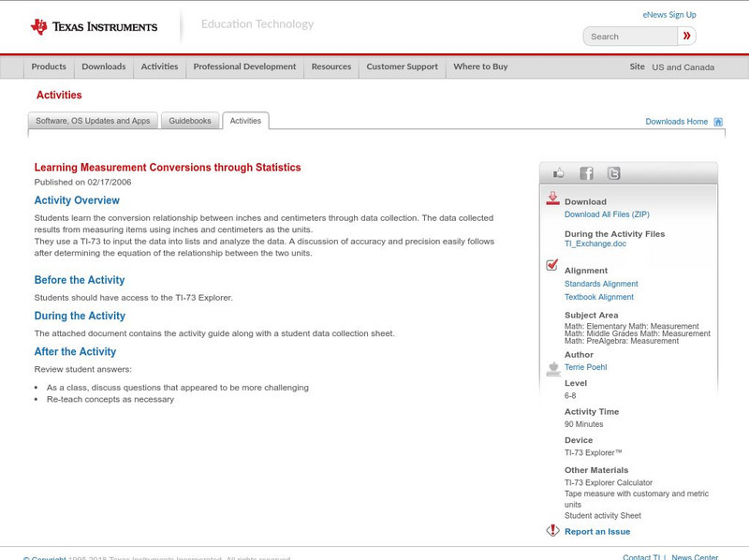Click the Before the Activity heading
Image resolution: width=749 pixels, height=560 pixels.
80,280
